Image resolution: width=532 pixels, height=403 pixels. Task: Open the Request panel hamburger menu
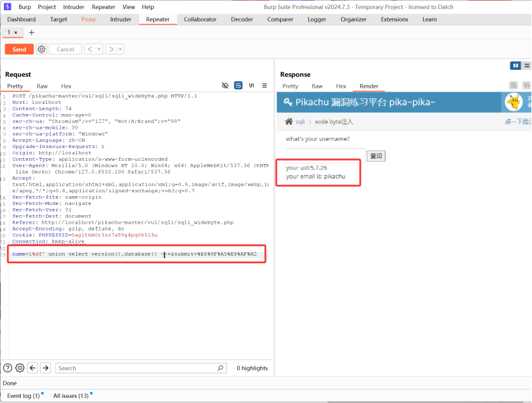264,85
